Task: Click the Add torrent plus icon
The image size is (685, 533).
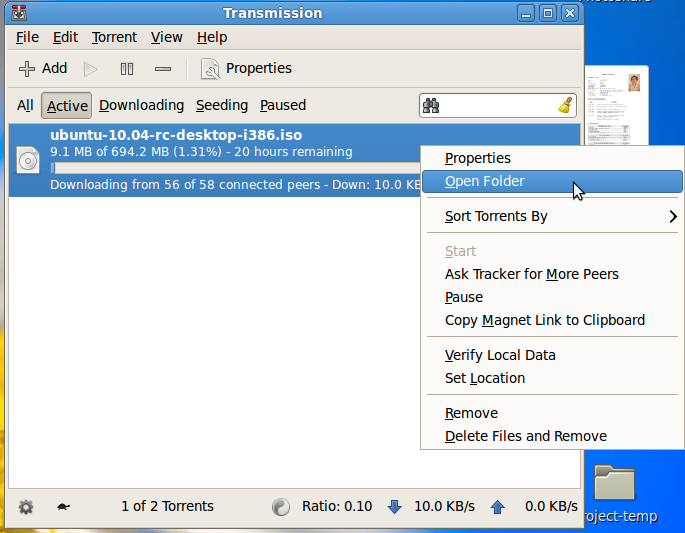Action: point(27,69)
